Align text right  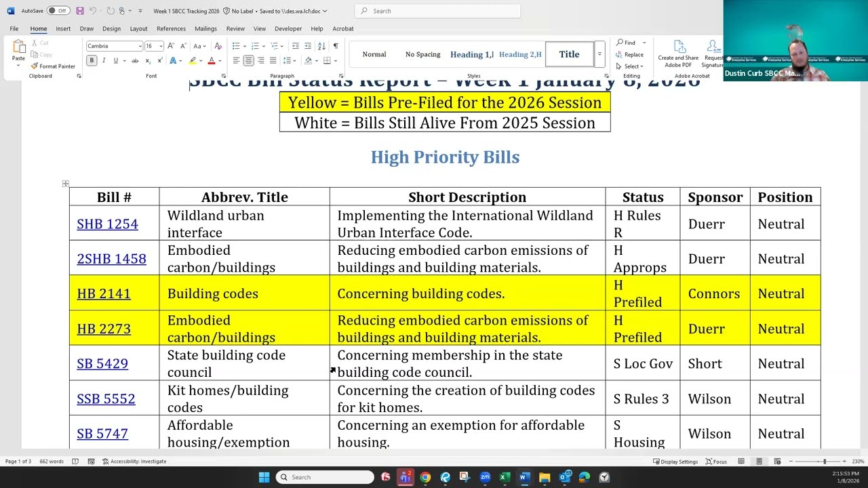tap(260, 60)
